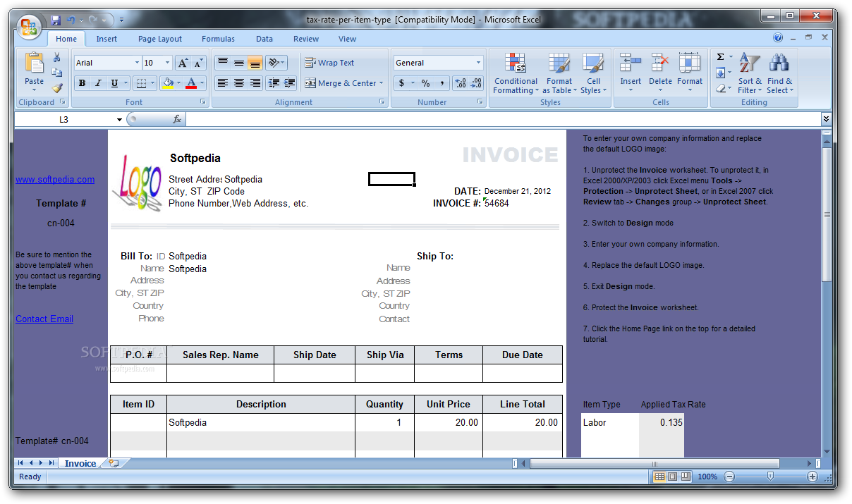Toggle bold formatting
The height and width of the screenshot is (504, 852).
coord(82,83)
